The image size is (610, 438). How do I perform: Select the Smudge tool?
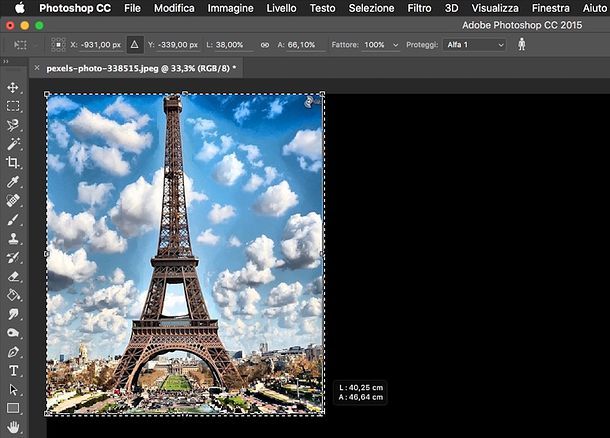[13, 314]
